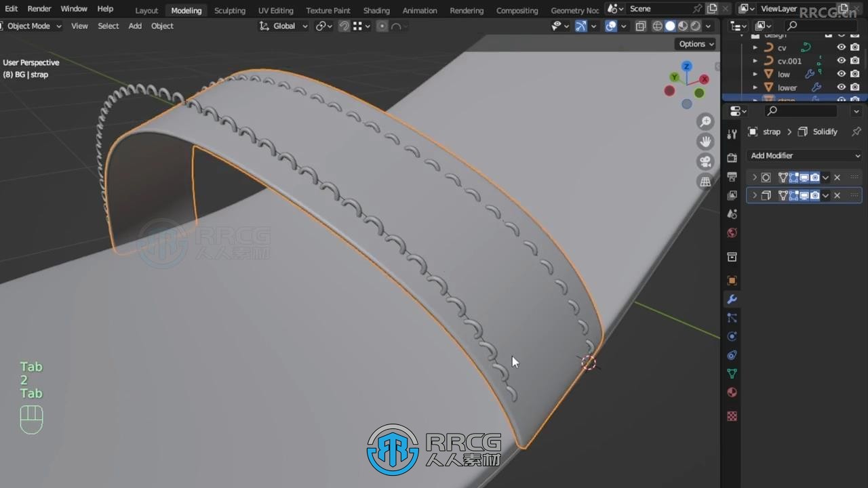Remove the Solidify modifier with its X
Screen dimensions: 868x488
click(837, 195)
